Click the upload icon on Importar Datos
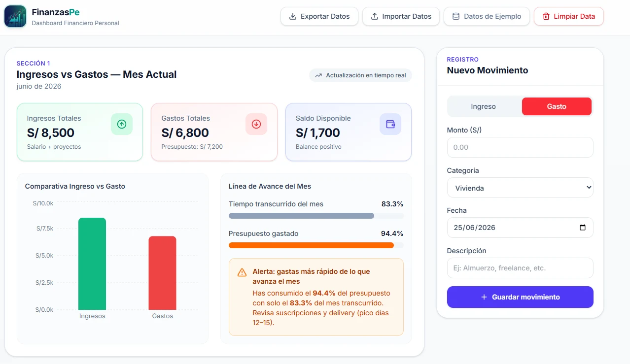The height and width of the screenshot is (364, 630). (375, 16)
